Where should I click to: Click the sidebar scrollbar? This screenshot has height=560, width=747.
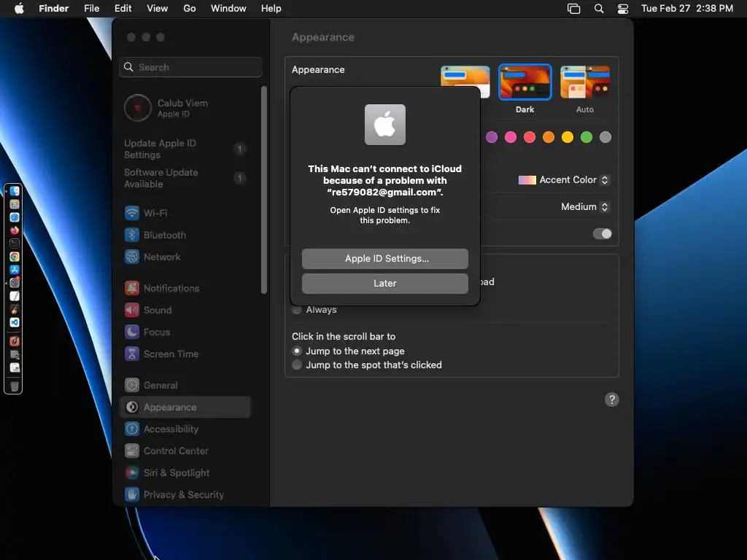tap(264, 190)
